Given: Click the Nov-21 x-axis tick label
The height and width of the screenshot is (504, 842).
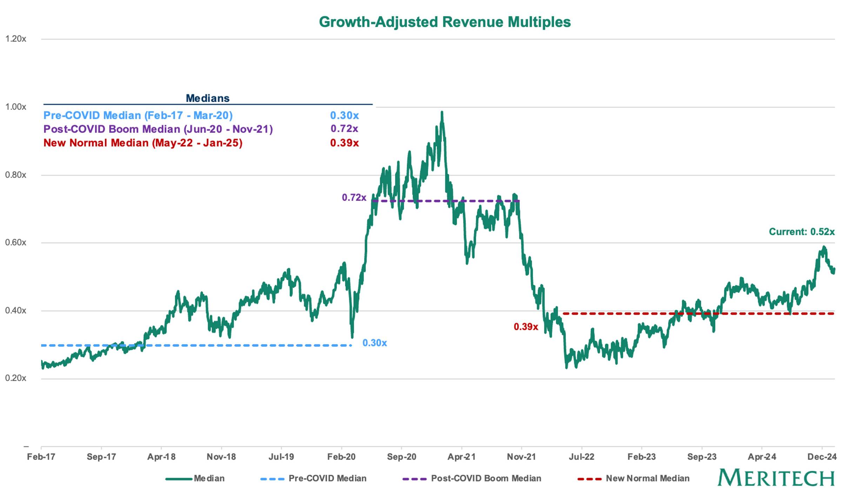Looking at the screenshot, I should (x=521, y=457).
